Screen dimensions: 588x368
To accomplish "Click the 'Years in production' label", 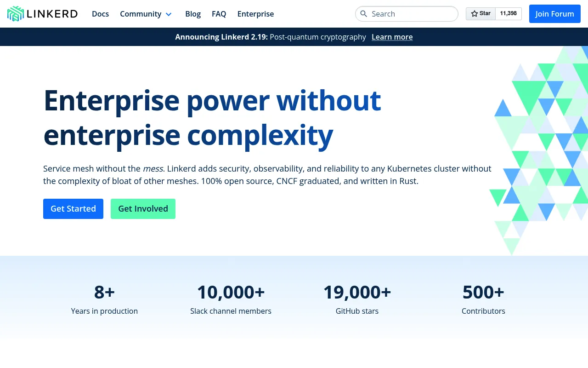I will (104, 311).
